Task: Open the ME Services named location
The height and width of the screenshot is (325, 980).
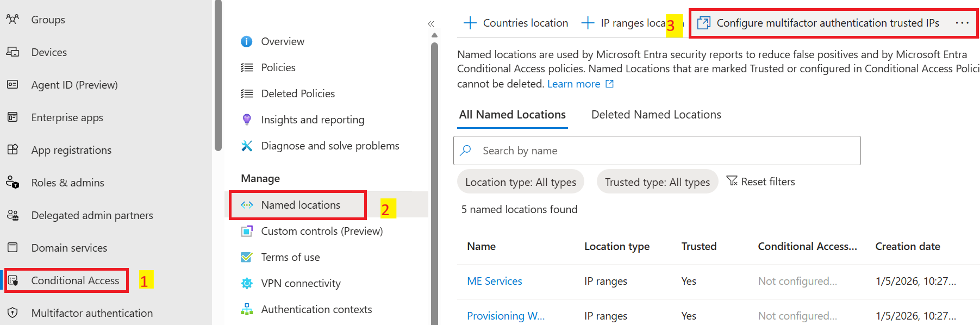Action: click(494, 281)
